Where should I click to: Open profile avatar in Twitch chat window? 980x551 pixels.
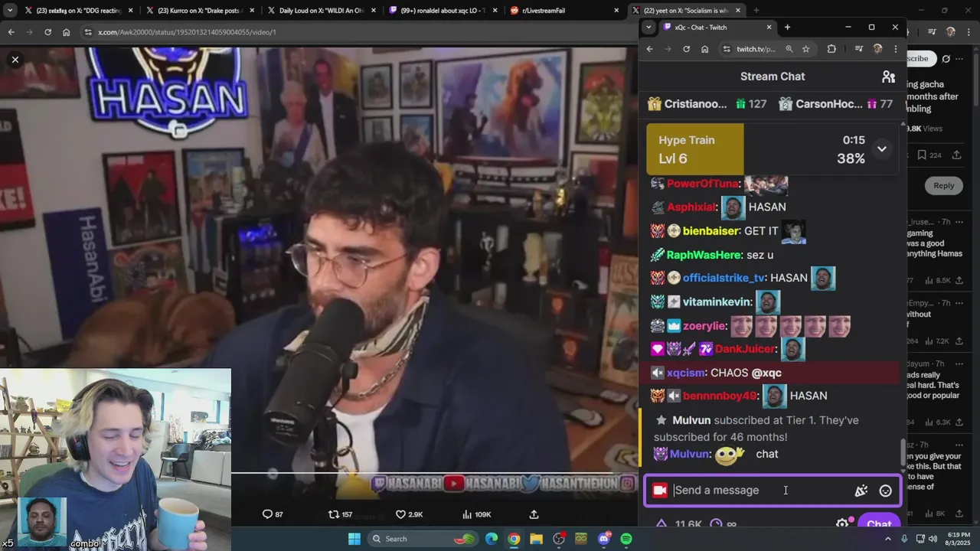point(877,49)
